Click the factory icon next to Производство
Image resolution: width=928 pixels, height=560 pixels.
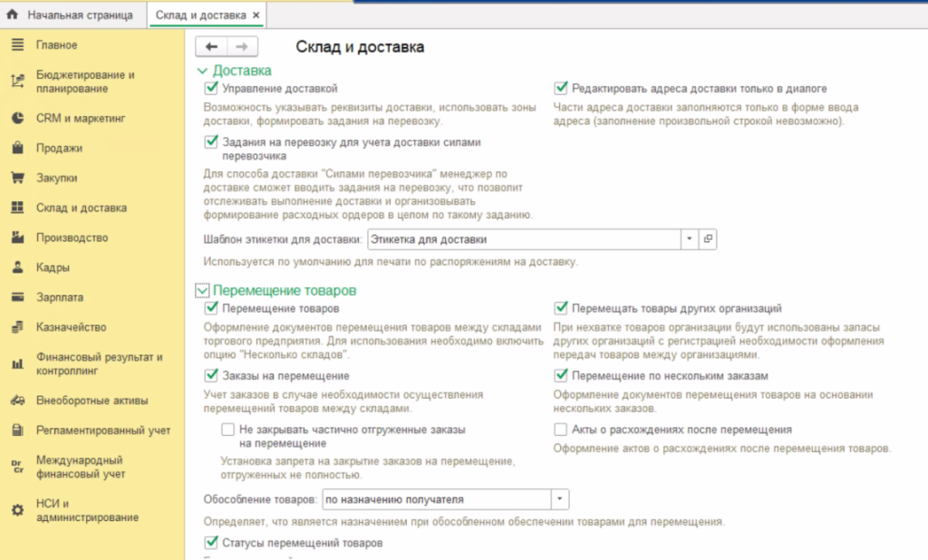pyautogui.click(x=16, y=237)
